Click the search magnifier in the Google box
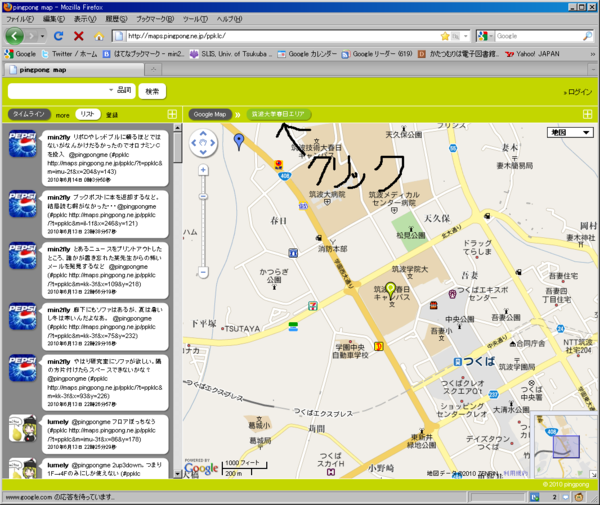The width and height of the screenshot is (600, 505). tap(587, 36)
